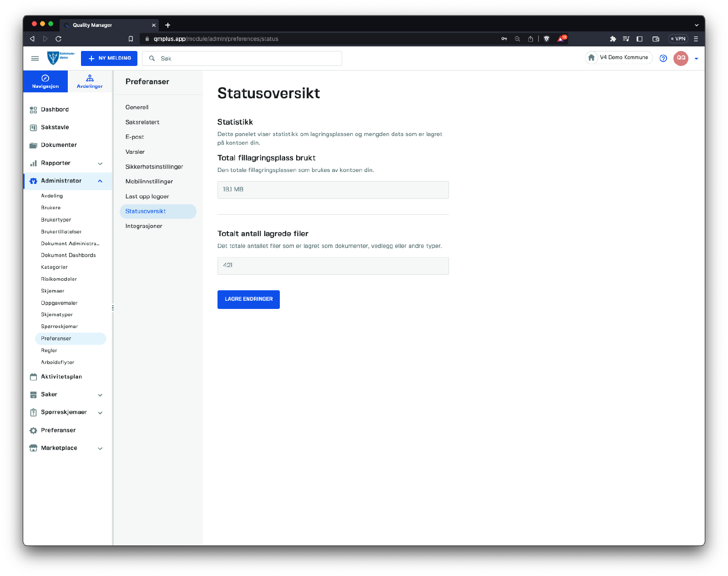Viewport: 728px width, 576px height.
Task: Click the Ny Melding button
Action: pos(109,58)
